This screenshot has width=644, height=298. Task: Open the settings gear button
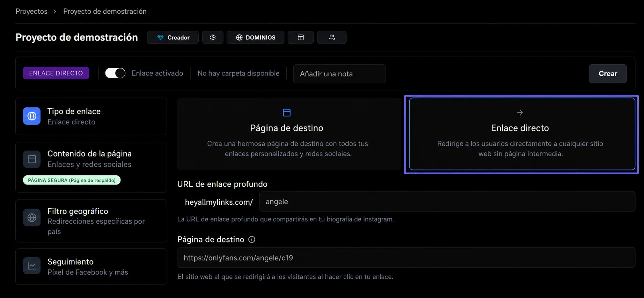pyautogui.click(x=213, y=37)
